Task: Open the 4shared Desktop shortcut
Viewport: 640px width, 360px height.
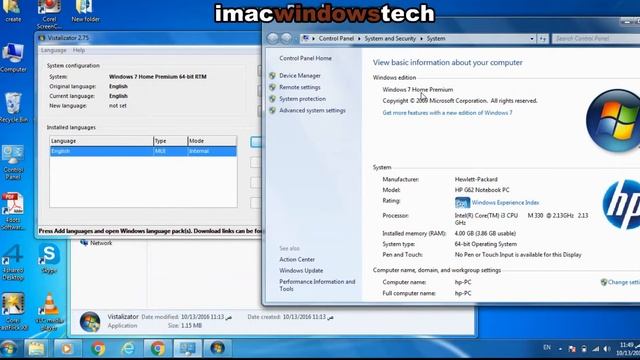Action: pos(13,262)
